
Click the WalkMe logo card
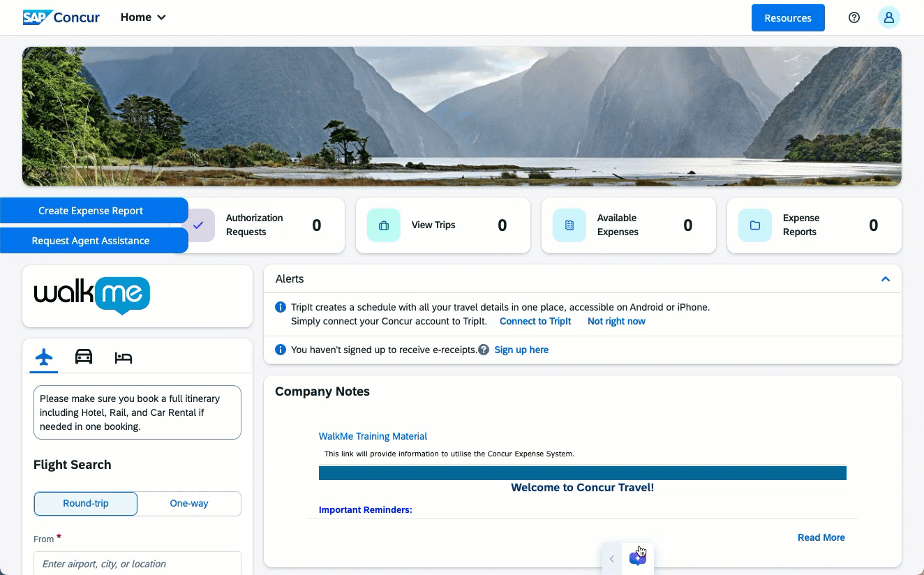point(137,296)
